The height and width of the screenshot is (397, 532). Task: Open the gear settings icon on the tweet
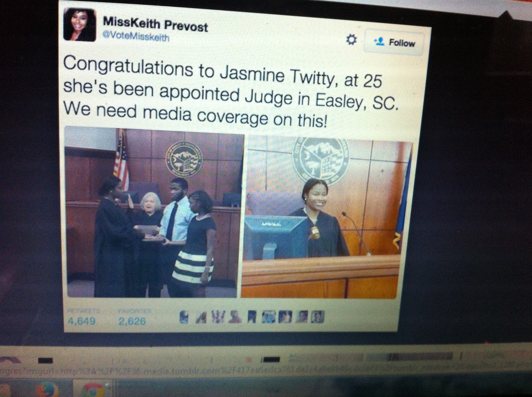pos(351,41)
